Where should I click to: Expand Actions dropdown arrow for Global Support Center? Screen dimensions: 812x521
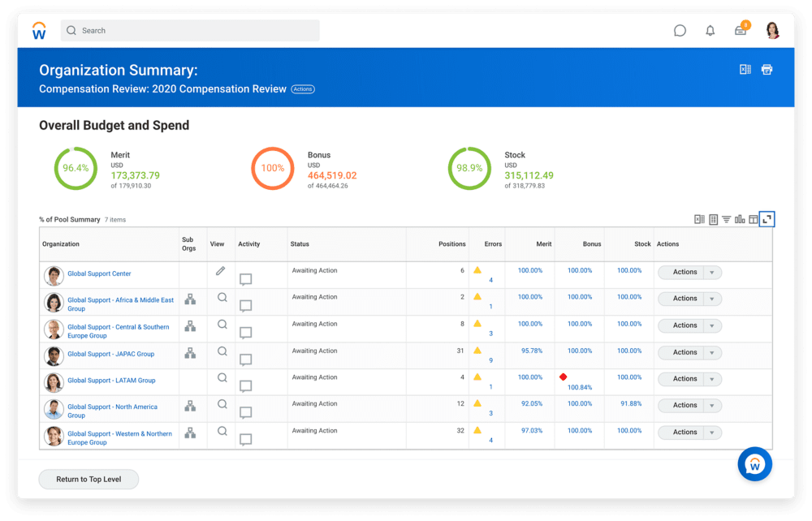pyautogui.click(x=712, y=273)
